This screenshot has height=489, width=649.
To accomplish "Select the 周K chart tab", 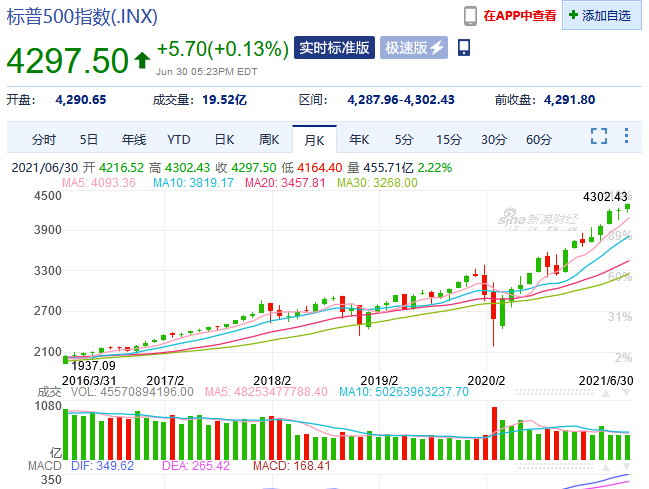I will coord(269,140).
